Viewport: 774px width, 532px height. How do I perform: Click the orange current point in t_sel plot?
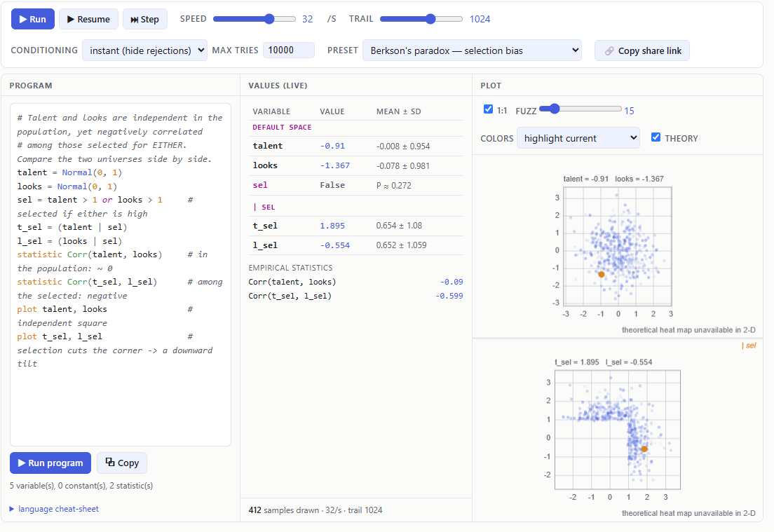point(644,449)
